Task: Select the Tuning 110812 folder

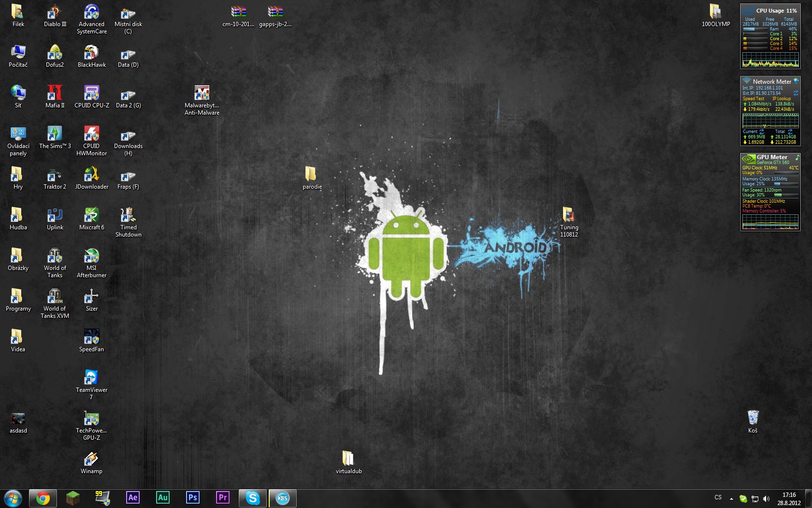Action: [x=569, y=223]
